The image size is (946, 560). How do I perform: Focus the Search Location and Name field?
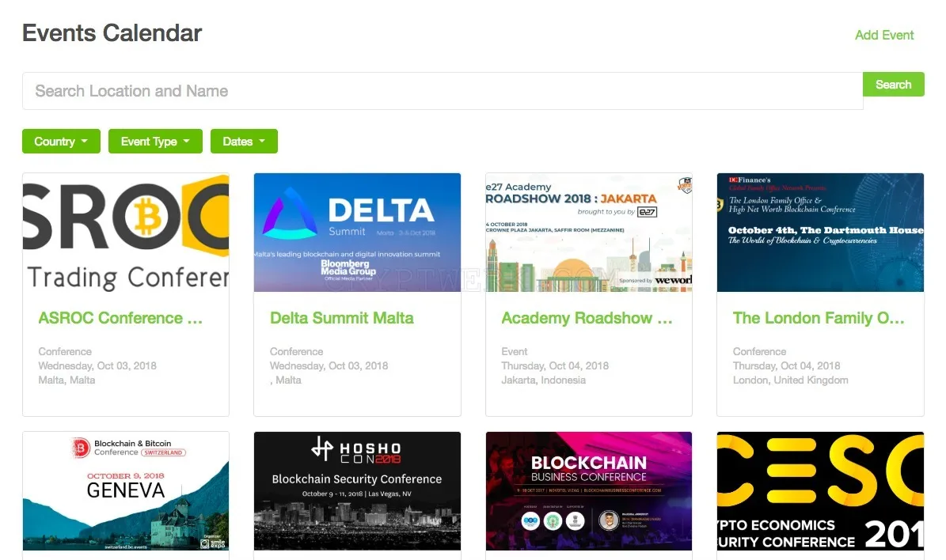tap(443, 91)
